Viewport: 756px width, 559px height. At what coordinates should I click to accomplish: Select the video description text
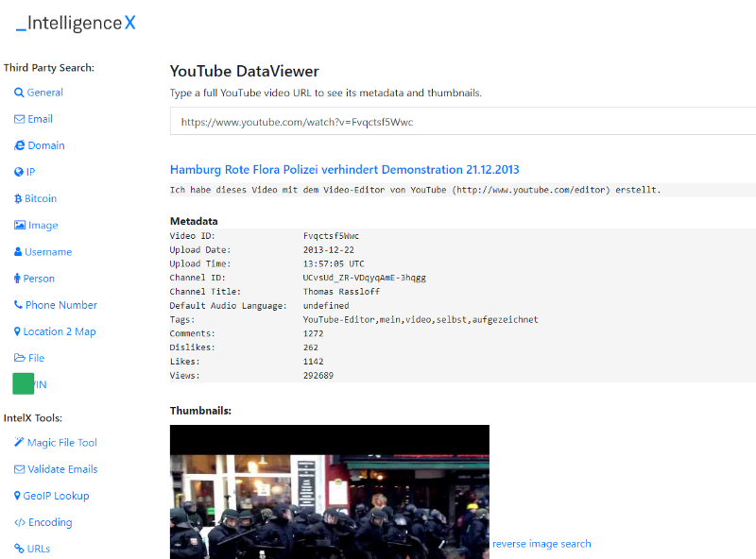415,190
